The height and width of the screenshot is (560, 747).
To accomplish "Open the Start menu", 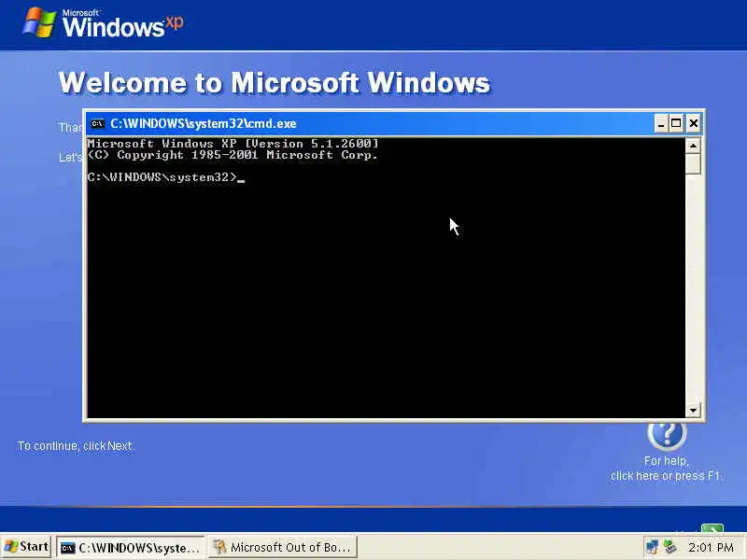I will coord(27,547).
